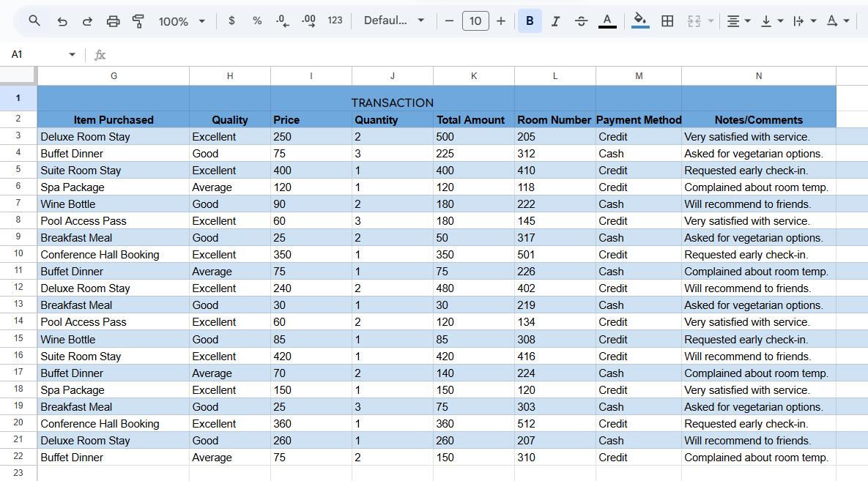Undo the last action
The height and width of the screenshot is (481, 868).
click(x=62, y=21)
